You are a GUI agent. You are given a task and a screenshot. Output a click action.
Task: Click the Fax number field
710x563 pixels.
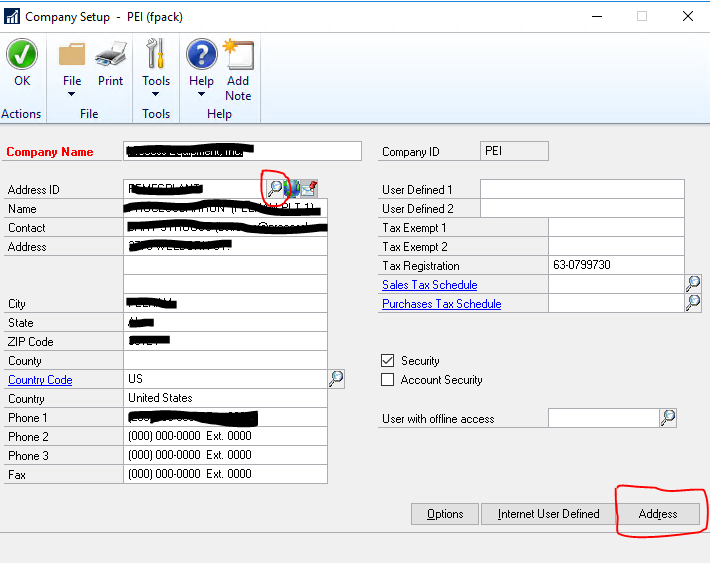point(225,474)
